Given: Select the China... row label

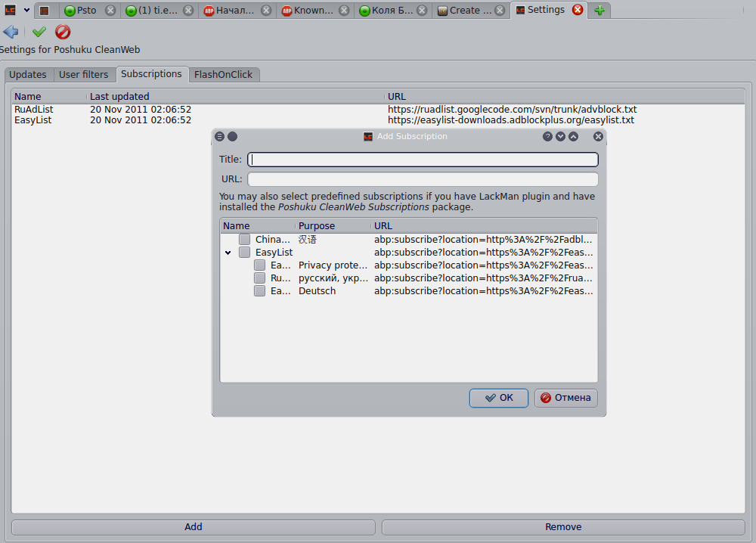Looking at the screenshot, I should tap(273, 239).
